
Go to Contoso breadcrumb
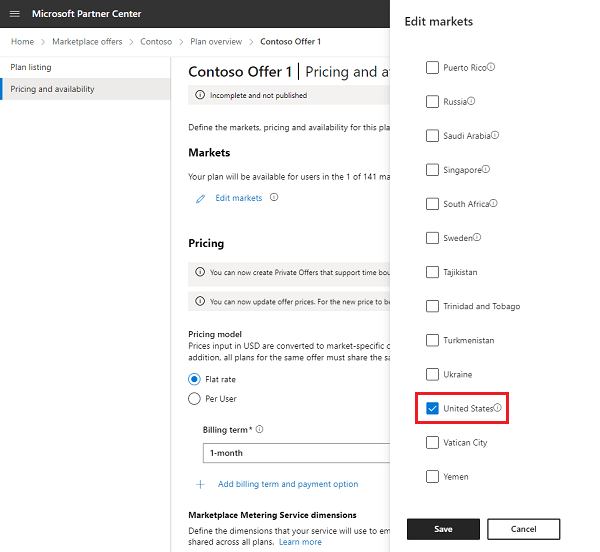[156, 41]
